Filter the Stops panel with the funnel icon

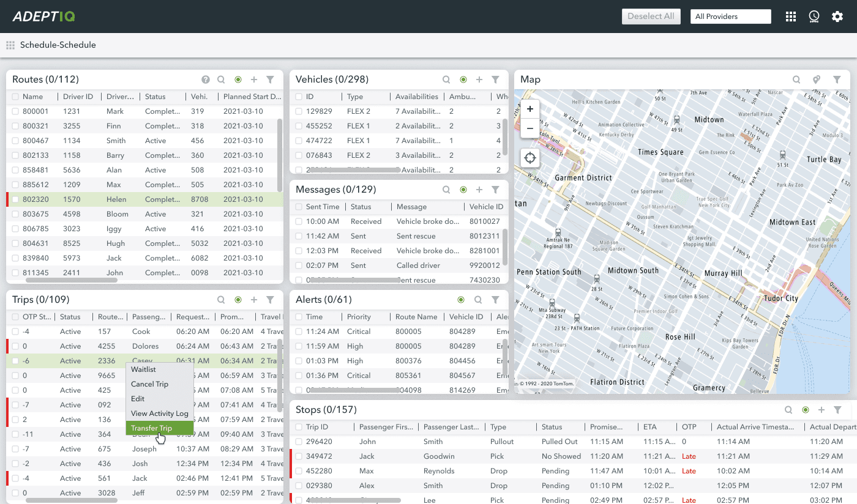[838, 410]
